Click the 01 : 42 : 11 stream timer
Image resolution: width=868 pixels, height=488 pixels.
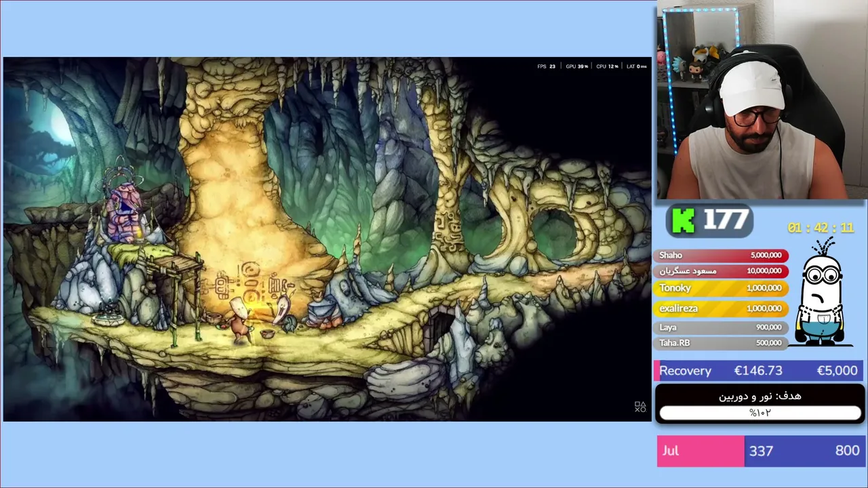[821, 228]
